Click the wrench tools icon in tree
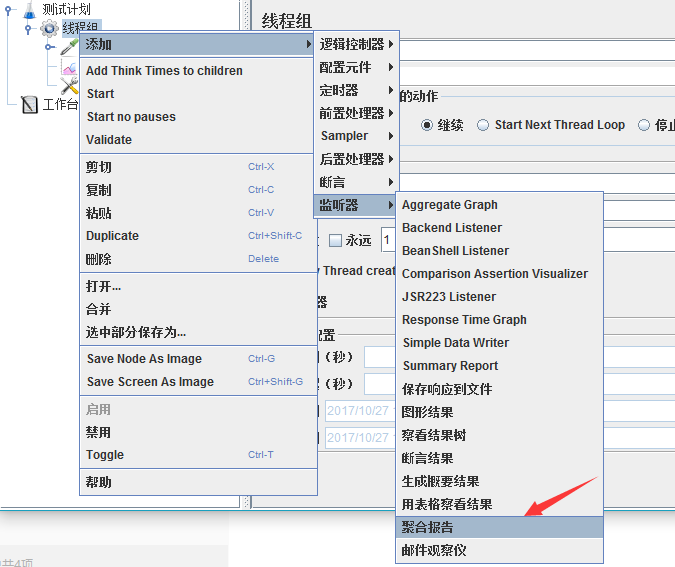This screenshot has height=567, width=675. [69, 86]
